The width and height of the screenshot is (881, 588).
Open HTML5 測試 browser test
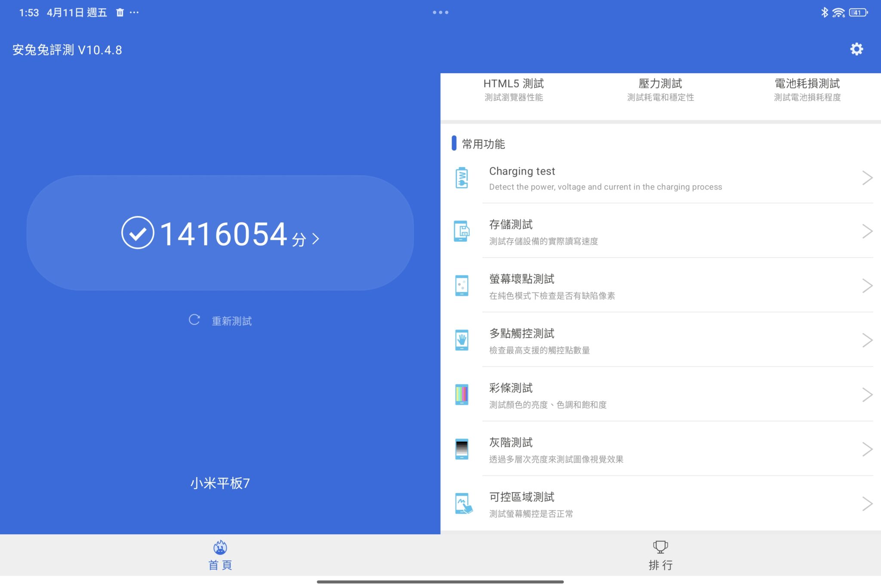coord(514,89)
